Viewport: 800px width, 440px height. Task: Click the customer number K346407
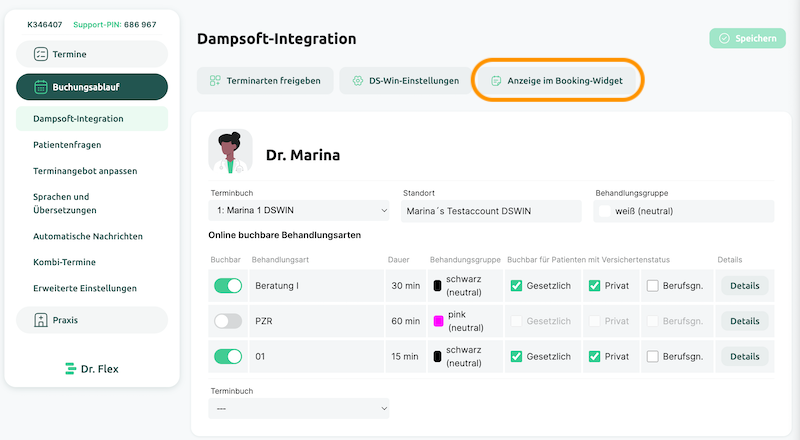[45, 25]
